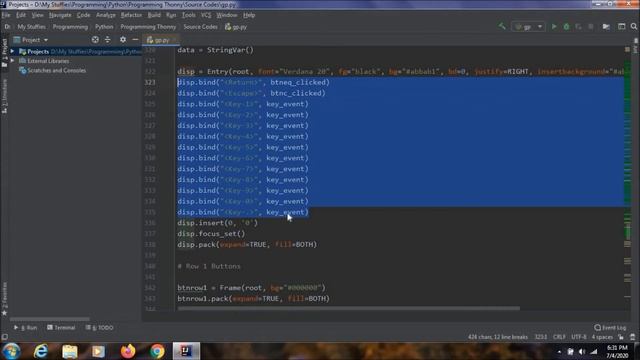This screenshot has width=640, height=360.
Task: Open the Event Log
Action: click(x=610, y=327)
